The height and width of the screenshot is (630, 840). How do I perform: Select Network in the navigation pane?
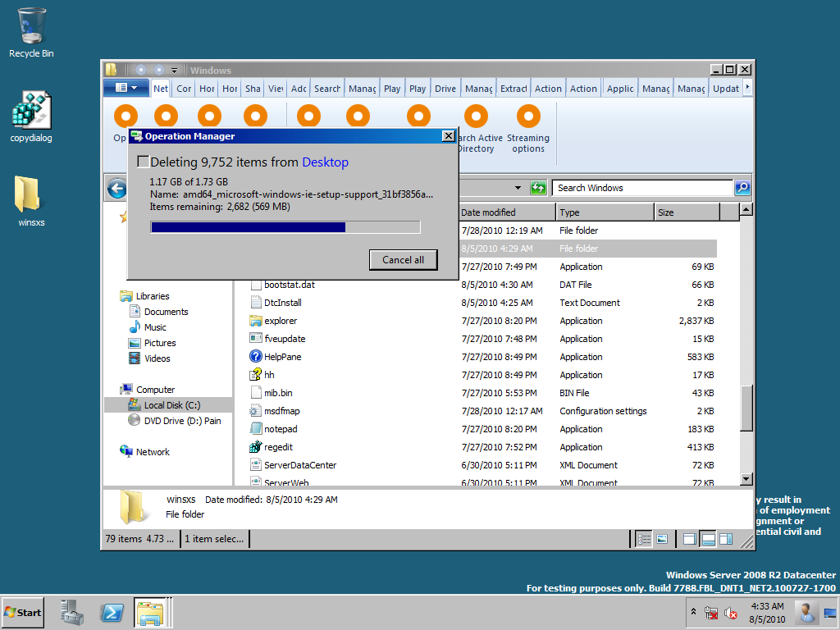(144, 452)
